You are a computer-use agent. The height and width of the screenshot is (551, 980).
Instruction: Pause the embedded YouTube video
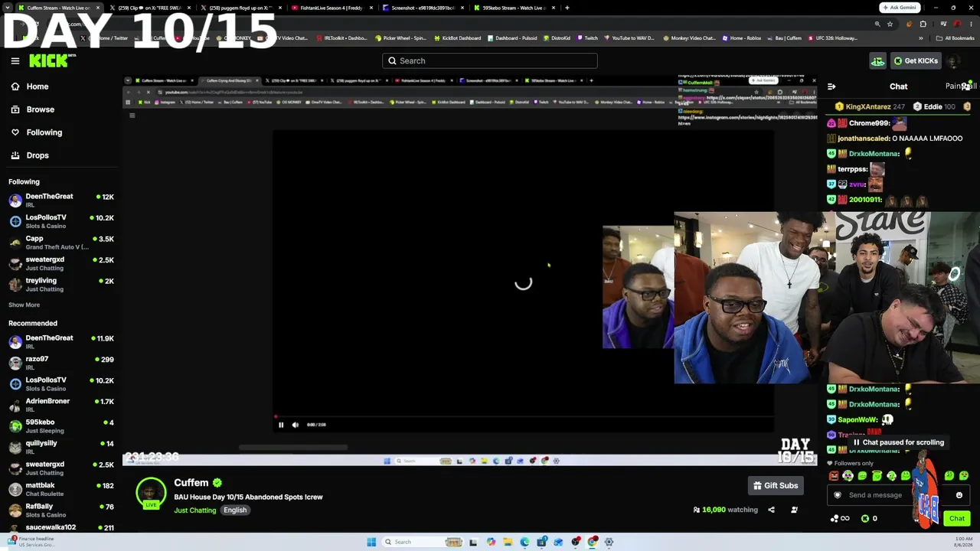pyautogui.click(x=281, y=425)
